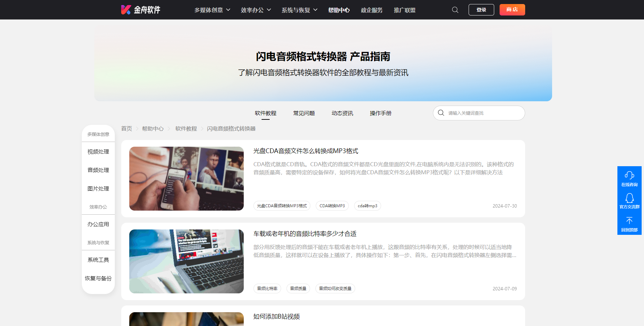Screen dimensions: 644x326
Task: Switch to the 常见问题 tab
Action: pos(304,113)
